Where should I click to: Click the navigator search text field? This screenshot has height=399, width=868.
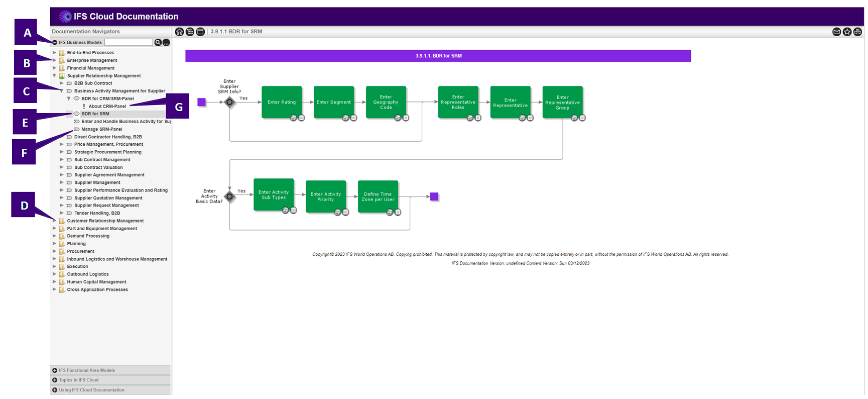click(x=129, y=43)
